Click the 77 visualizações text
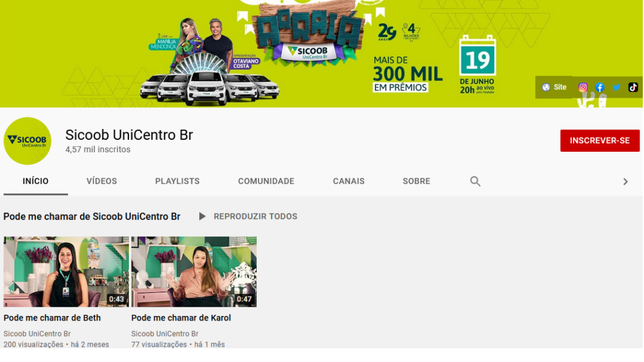Image resolution: width=644 pixels, height=362 pixels. pyautogui.click(x=159, y=344)
